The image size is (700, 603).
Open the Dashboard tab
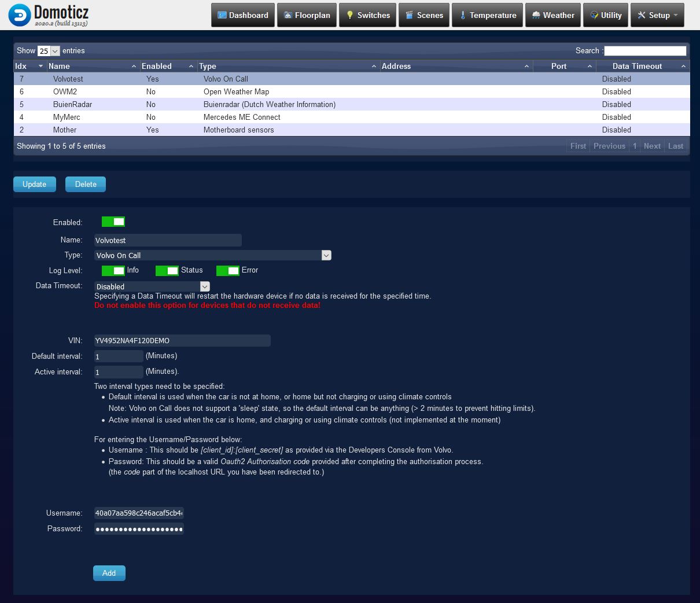pos(243,15)
